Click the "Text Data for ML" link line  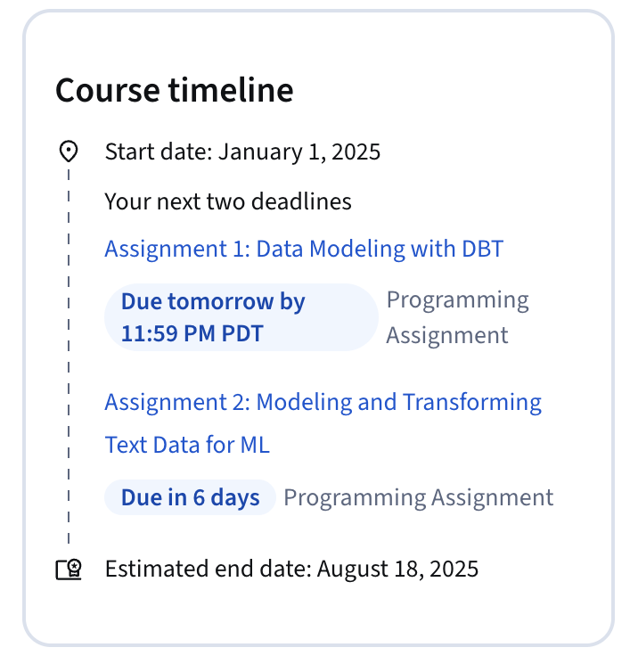click(x=187, y=444)
